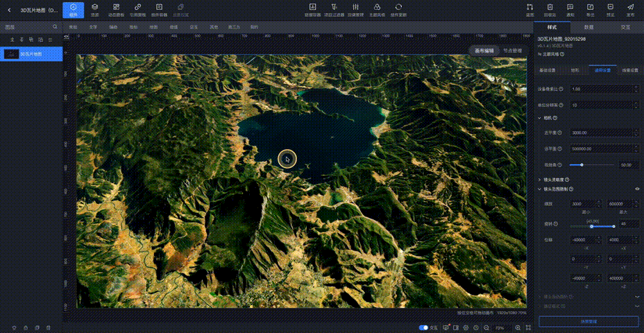Viewport: 644px width, 333px height.
Task: Click the 节点管理 button
Action: pos(512,51)
